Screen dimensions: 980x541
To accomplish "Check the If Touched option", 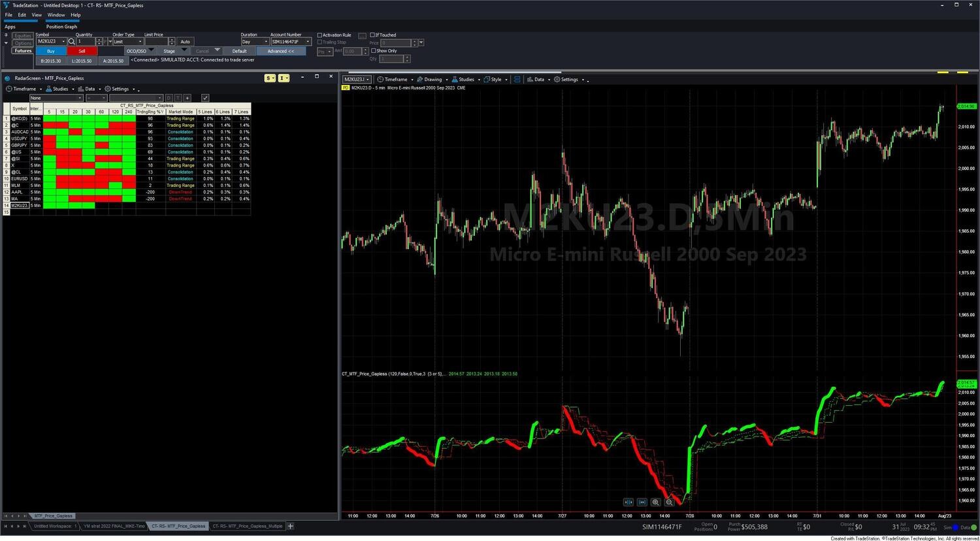I will [x=372, y=35].
